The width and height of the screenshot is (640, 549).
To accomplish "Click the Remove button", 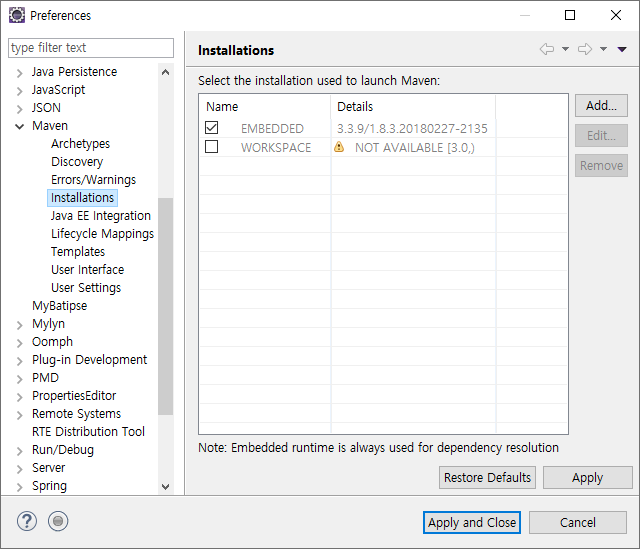I will tap(601, 165).
